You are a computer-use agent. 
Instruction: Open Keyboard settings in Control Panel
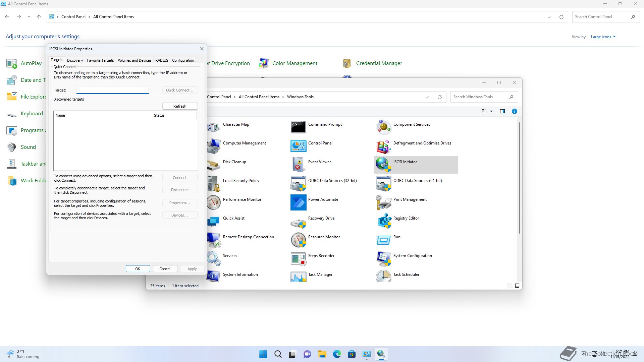click(24, 113)
